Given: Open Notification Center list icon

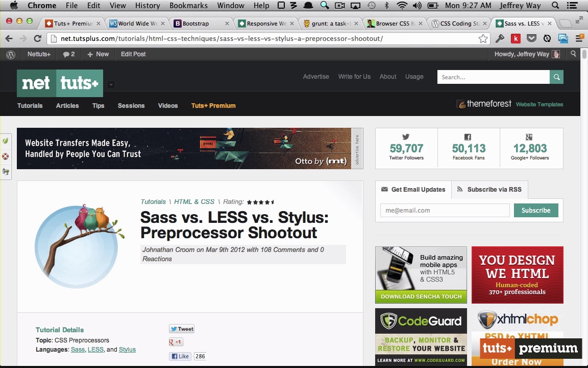Looking at the screenshot, I should 572,5.
